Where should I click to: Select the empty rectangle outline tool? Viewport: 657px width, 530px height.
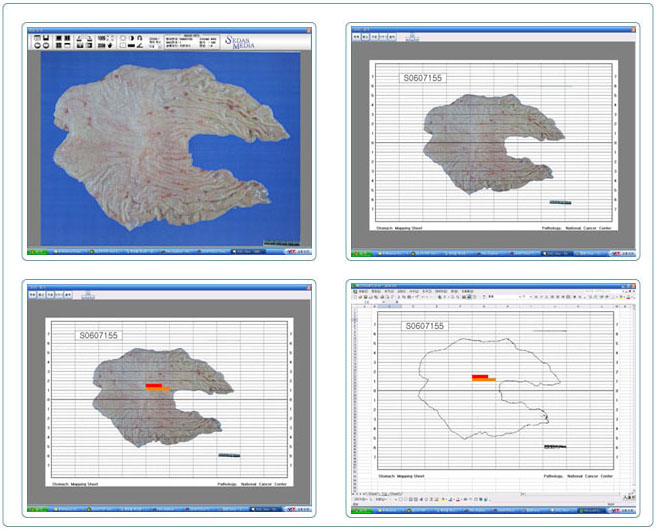click(x=123, y=45)
